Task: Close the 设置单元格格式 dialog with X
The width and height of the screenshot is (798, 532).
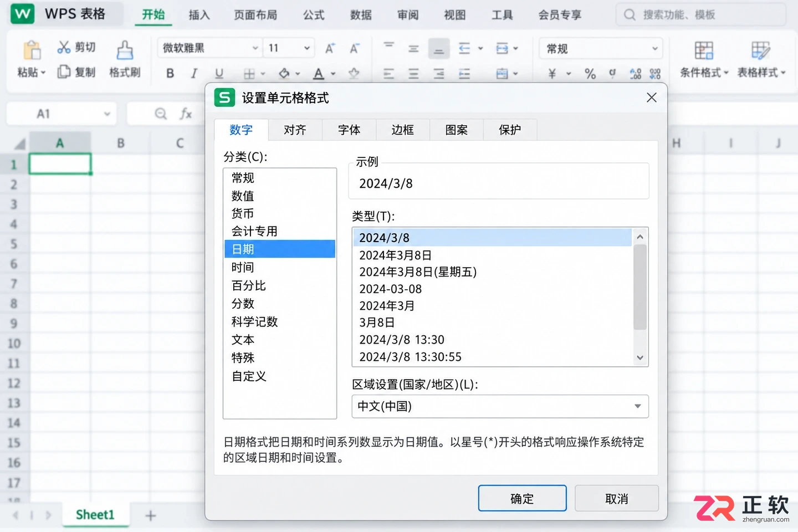Action: click(x=652, y=98)
